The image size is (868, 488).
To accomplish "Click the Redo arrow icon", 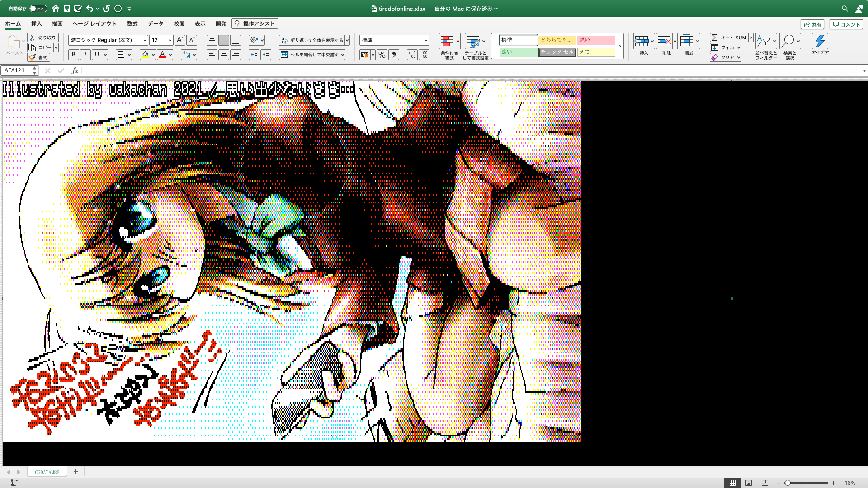I will (x=107, y=9).
